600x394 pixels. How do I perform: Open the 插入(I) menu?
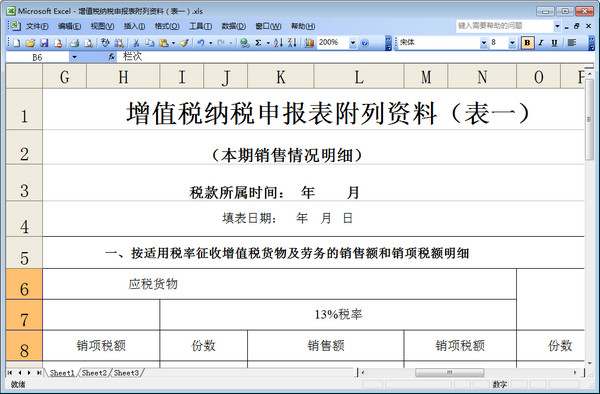coord(134,26)
